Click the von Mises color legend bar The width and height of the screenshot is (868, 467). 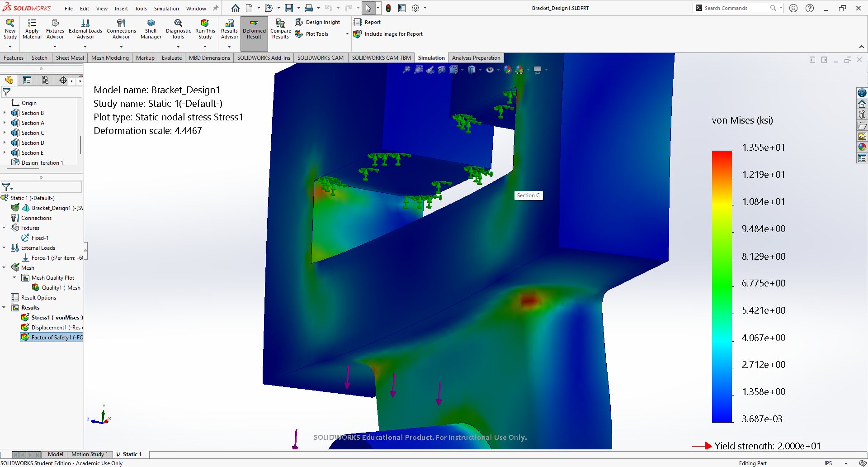click(x=722, y=286)
